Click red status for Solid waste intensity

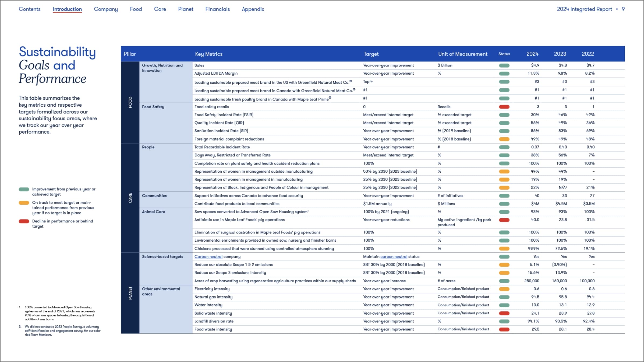(504, 313)
